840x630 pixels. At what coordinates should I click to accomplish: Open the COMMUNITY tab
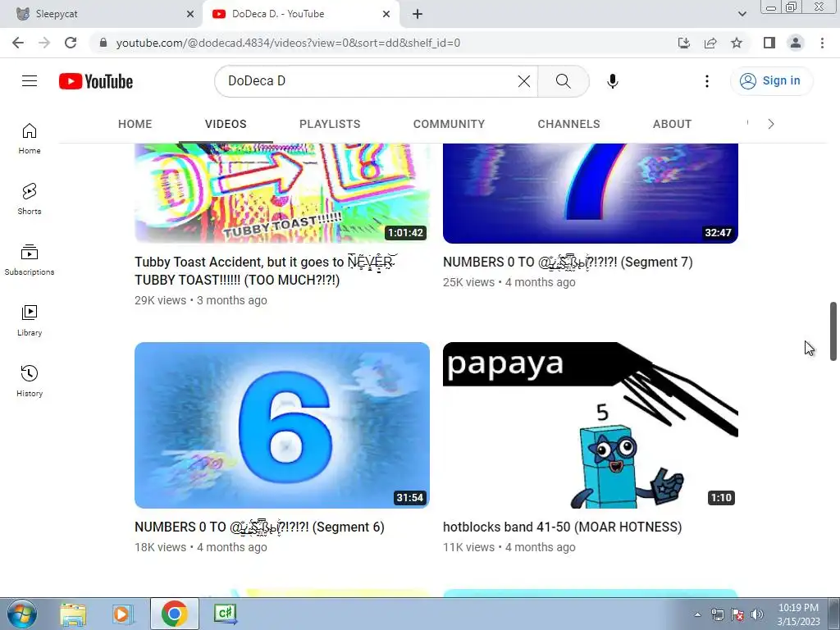[x=449, y=124]
